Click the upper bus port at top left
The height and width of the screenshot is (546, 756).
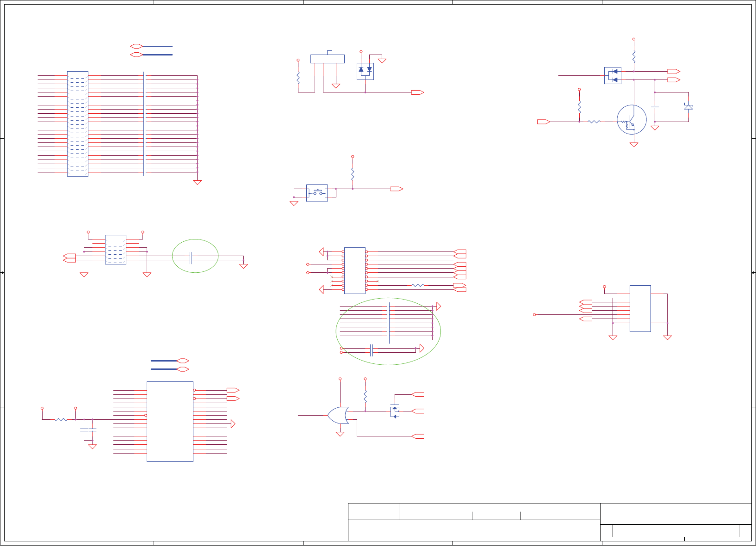click(136, 46)
